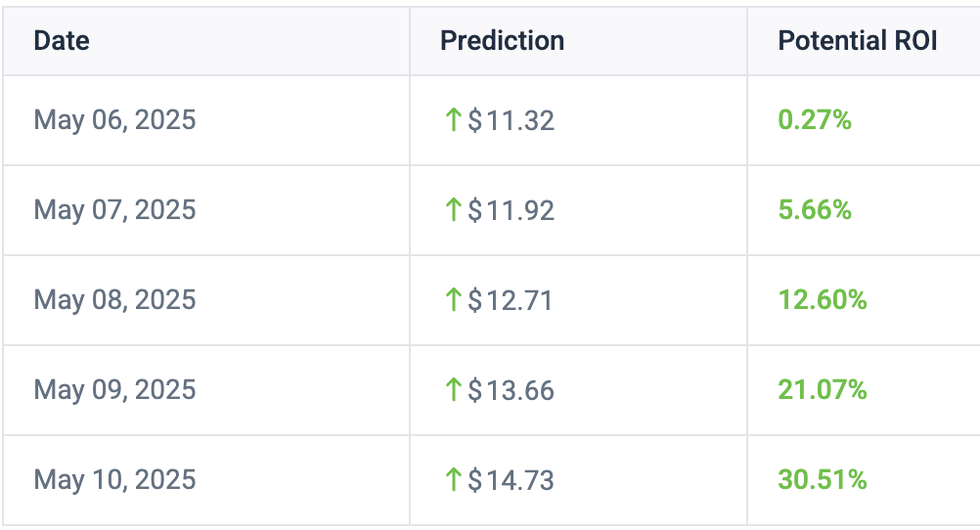Select the May 10, 2025 date cell

114,480
